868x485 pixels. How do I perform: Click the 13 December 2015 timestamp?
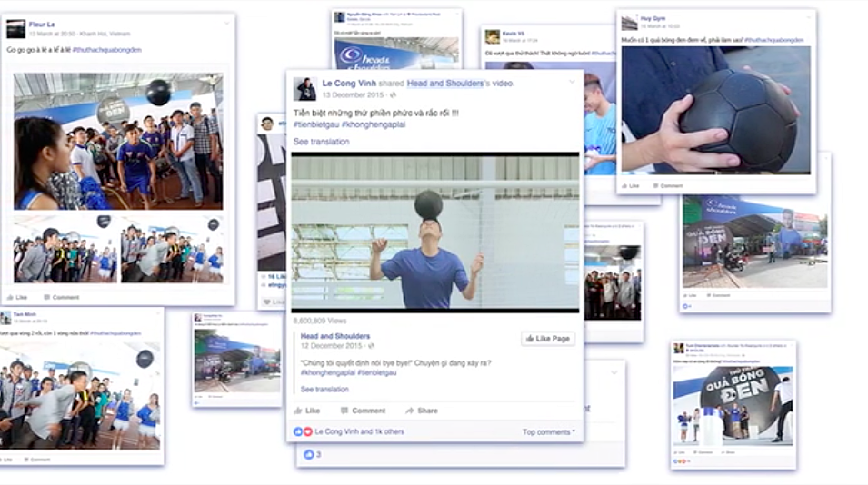[353, 94]
